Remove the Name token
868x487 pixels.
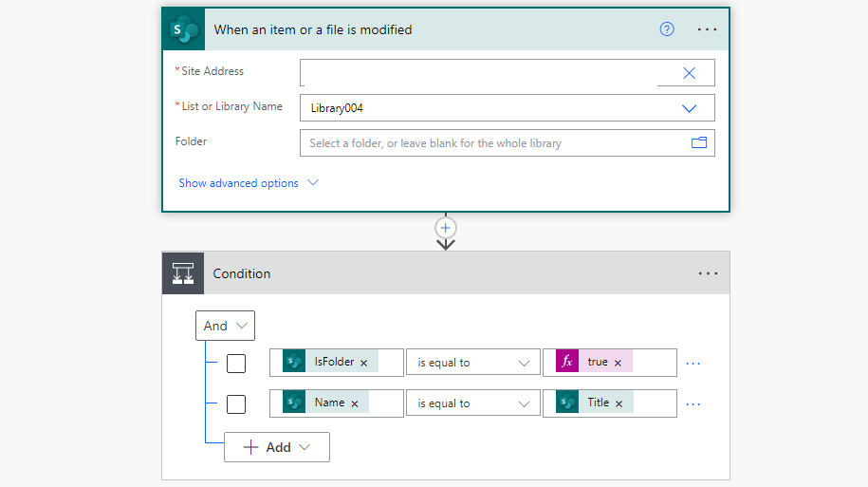pos(354,403)
